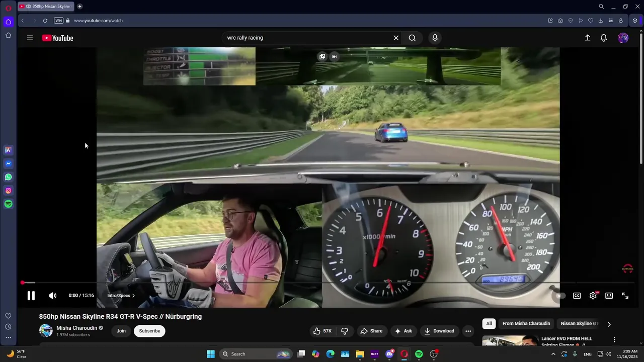This screenshot has height=362, width=644.
Task: Mute the tab via speaker icon
Action: click(28, 7)
